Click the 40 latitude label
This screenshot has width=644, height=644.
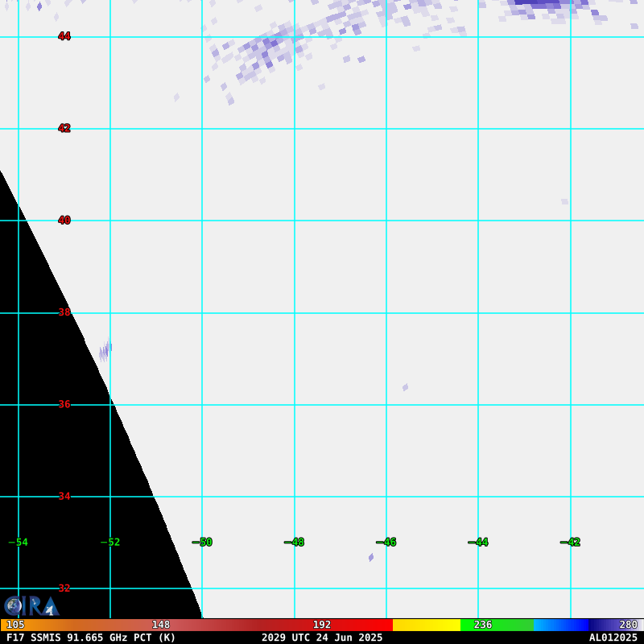64,221
